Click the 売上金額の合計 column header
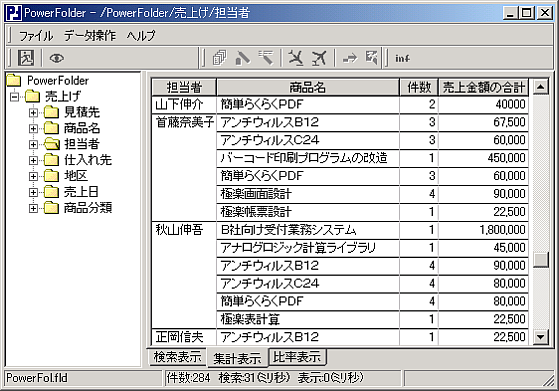 point(483,87)
